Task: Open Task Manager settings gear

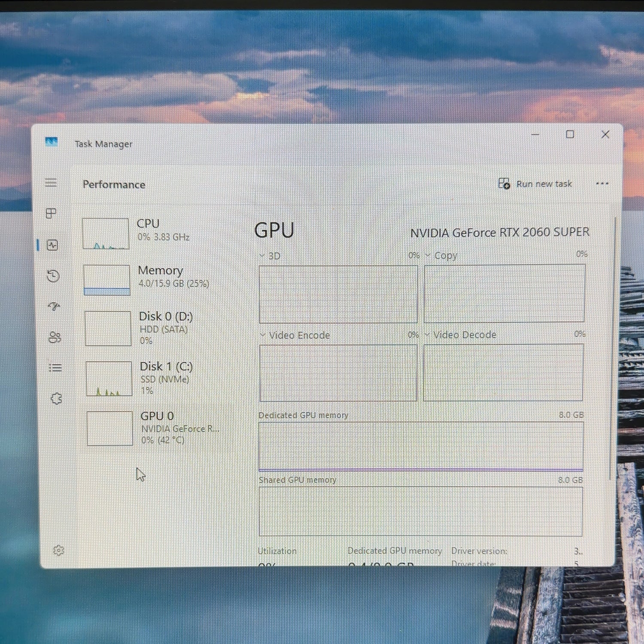Action: tap(59, 550)
